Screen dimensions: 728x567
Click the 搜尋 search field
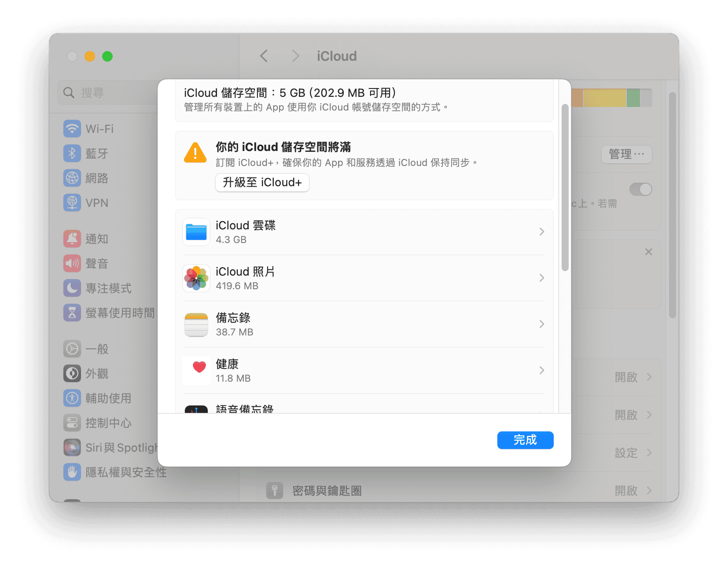coord(108,92)
